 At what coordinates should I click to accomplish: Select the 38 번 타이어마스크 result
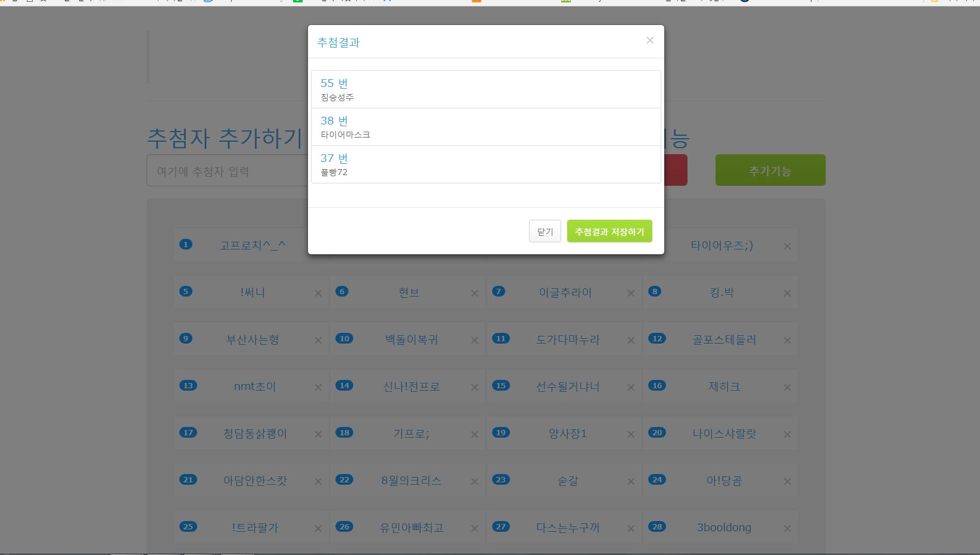(486, 127)
